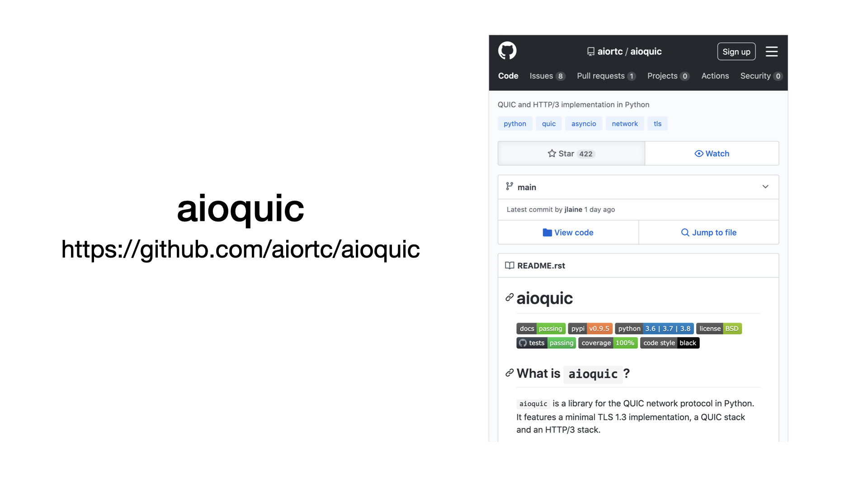This screenshot has height=488, width=868.
Task: Click the Jump to file search icon
Action: coord(685,232)
